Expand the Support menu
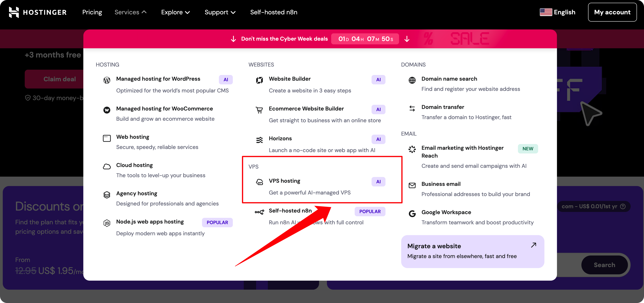Screen dimensions: 644x303 coord(220,12)
